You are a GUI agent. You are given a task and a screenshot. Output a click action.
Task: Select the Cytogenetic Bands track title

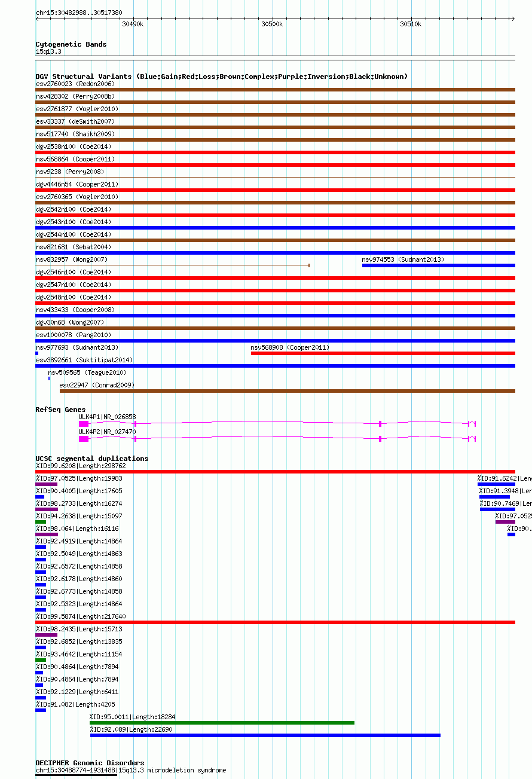tap(71, 44)
